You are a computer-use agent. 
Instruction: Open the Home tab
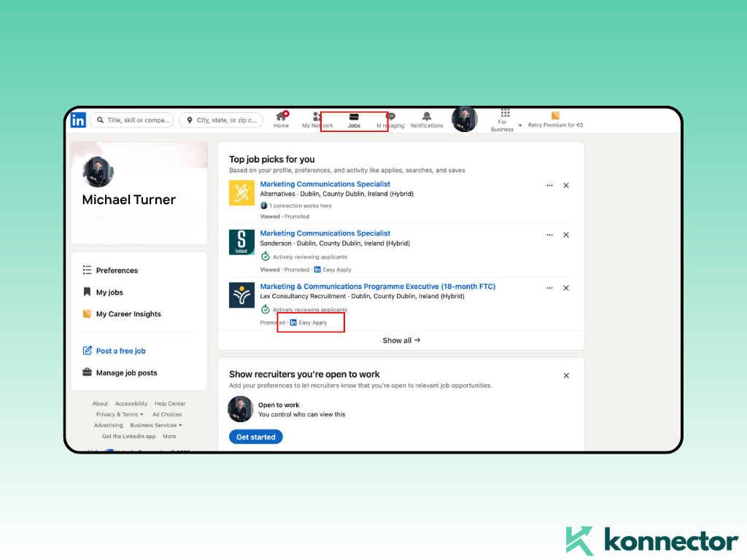281,120
